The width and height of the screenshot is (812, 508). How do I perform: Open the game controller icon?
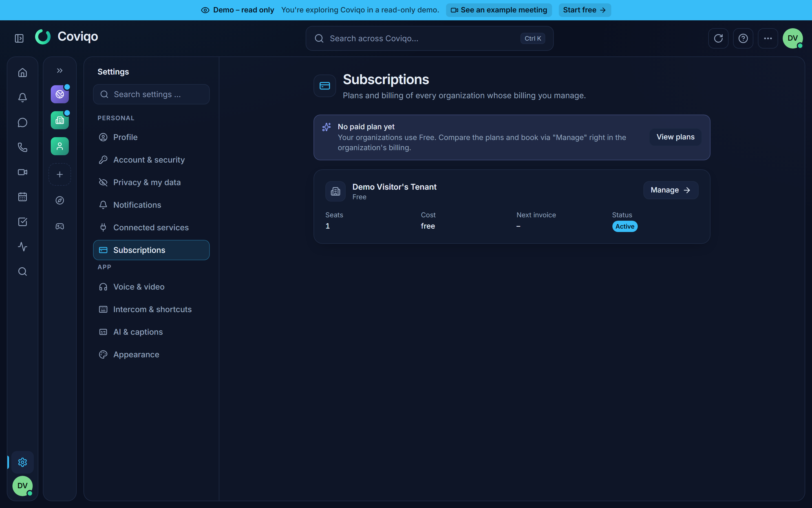tap(60, 226)
